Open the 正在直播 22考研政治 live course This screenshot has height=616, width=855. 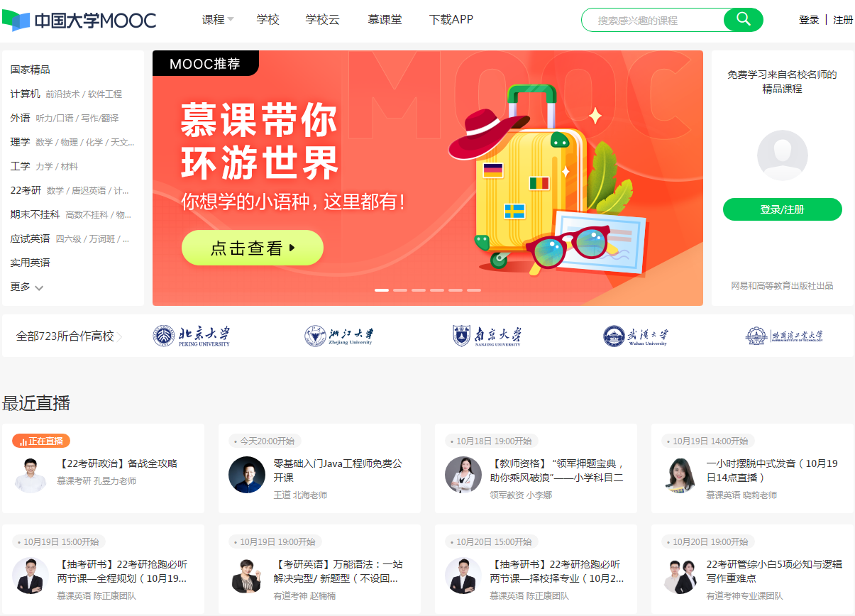pyautogui.click(x=103, y=468)
